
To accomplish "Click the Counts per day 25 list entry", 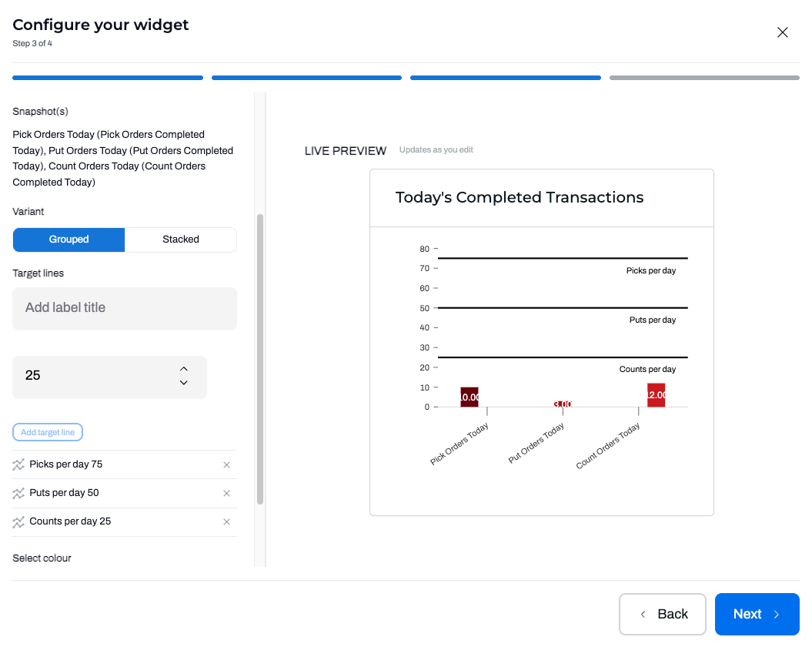I will [125, 521].
